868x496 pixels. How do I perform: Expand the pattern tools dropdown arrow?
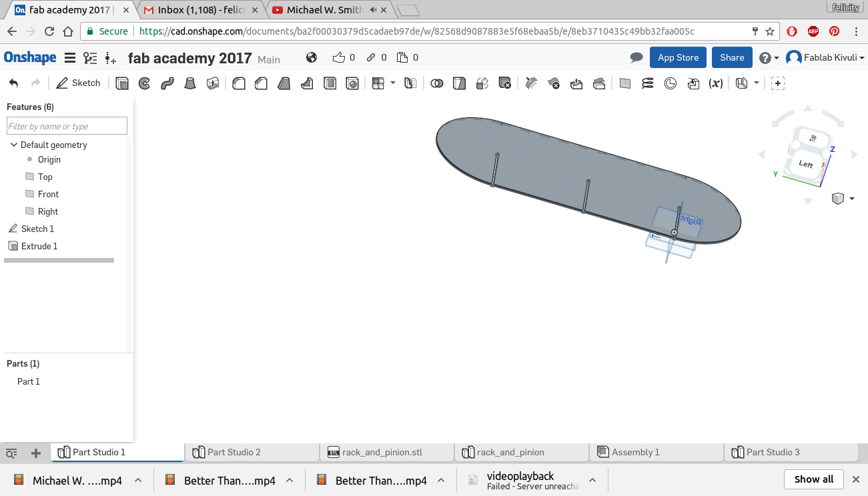(x=392, y=83)
